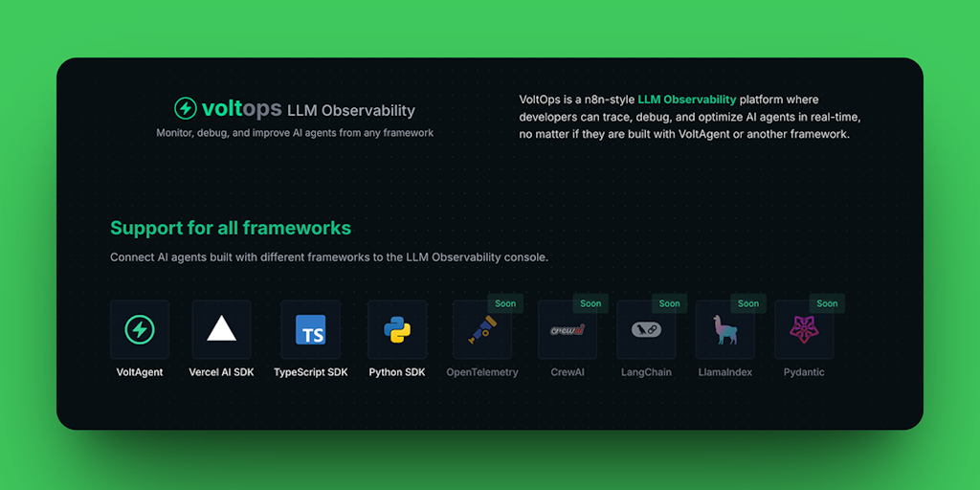The image size is (980, 490).
Task: Select the VoltAgent framework icon
Action: [140, 329]
